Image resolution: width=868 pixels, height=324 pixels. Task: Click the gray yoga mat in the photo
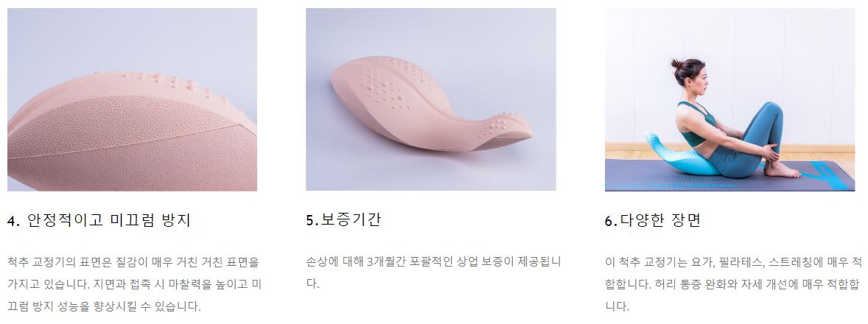click(729, 176)
